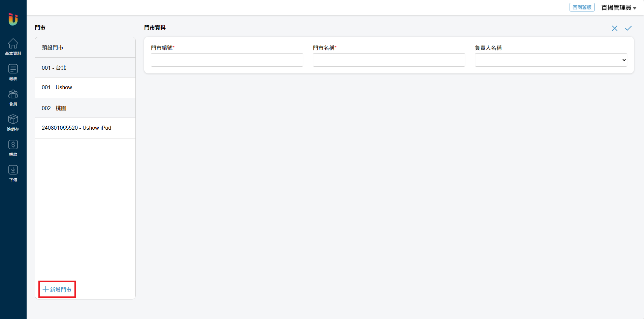Click the 回到舊版 button
644x319 pixels.
pyautogui.click(x=582, y=7)
